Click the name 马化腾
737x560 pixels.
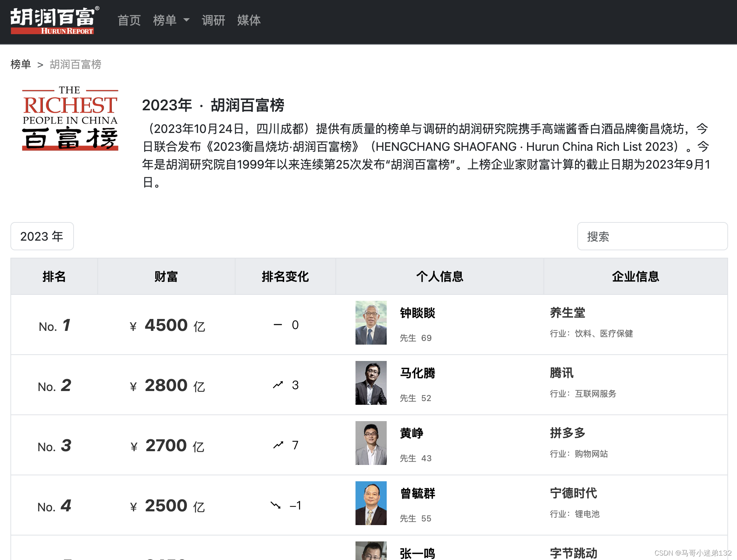point(418,373)
